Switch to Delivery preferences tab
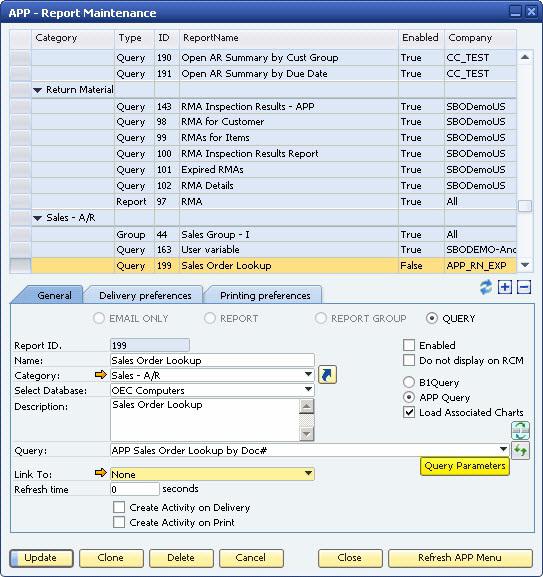Screen dimensions: 543x577 (x=145, y=295)
